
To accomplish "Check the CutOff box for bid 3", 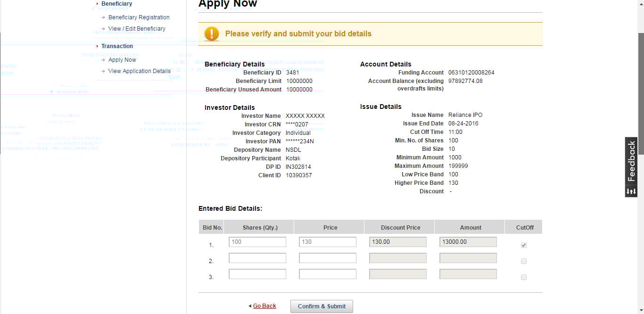I will click(523, 277).
